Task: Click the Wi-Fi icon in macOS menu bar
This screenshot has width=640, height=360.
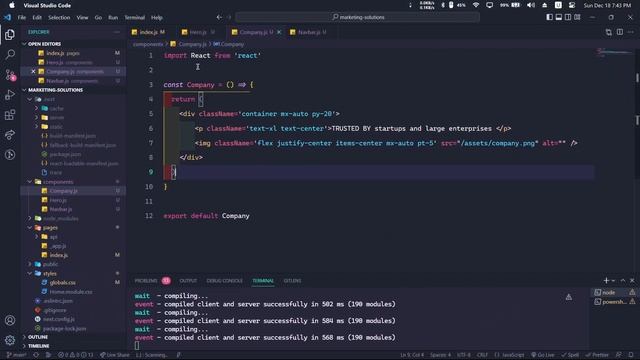Action: point(476,5)
